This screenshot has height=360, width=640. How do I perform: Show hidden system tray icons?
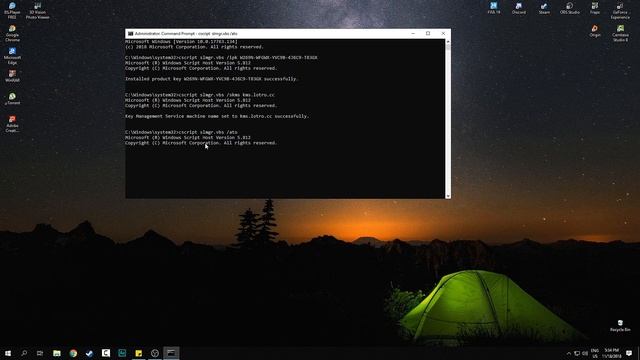(569, 353)
